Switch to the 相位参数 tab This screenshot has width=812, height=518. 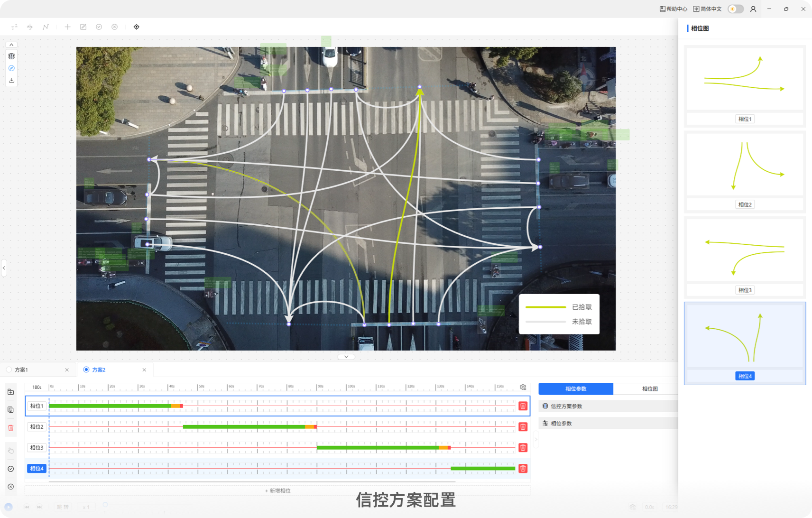(x=576, y=389)
